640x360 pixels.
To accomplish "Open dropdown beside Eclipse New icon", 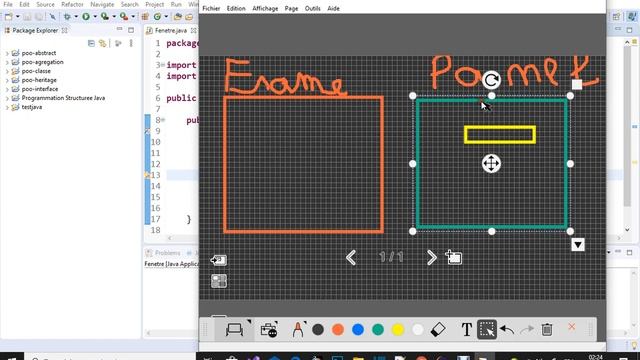I will 18,16.
